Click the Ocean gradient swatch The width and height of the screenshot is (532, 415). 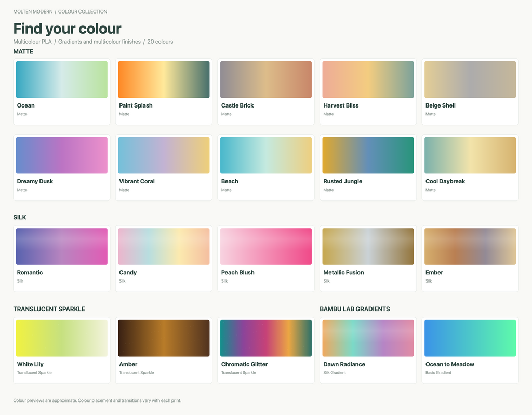pos(62,79)
